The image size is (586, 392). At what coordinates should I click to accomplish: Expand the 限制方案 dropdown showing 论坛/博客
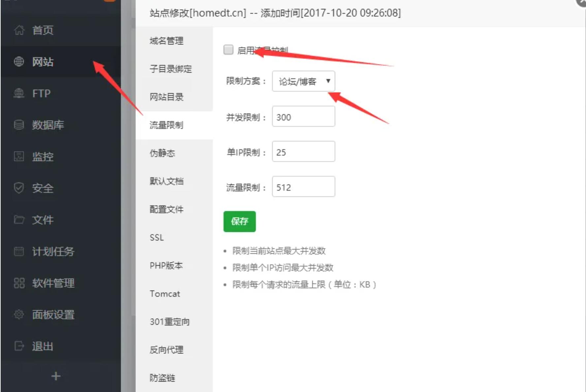[x=303, y=81]
